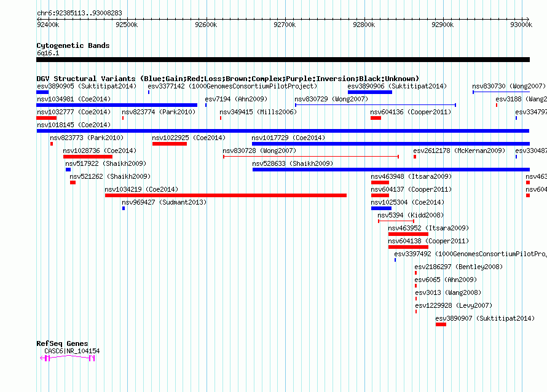Click nsv604138 (Cooper2011) variant label
The image size is (547, 392).
(x=429, y=241)
